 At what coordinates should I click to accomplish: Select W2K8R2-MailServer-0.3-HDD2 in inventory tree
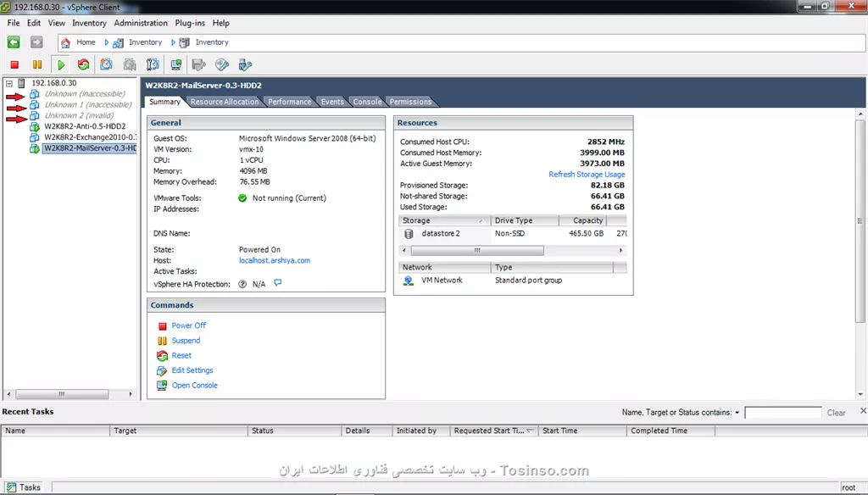pos(90,147)
